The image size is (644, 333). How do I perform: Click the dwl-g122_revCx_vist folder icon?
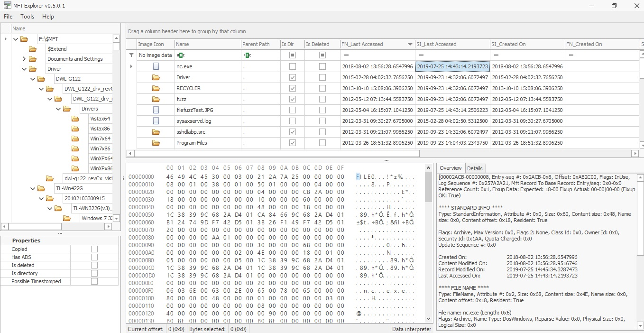[x=50, y=178]
